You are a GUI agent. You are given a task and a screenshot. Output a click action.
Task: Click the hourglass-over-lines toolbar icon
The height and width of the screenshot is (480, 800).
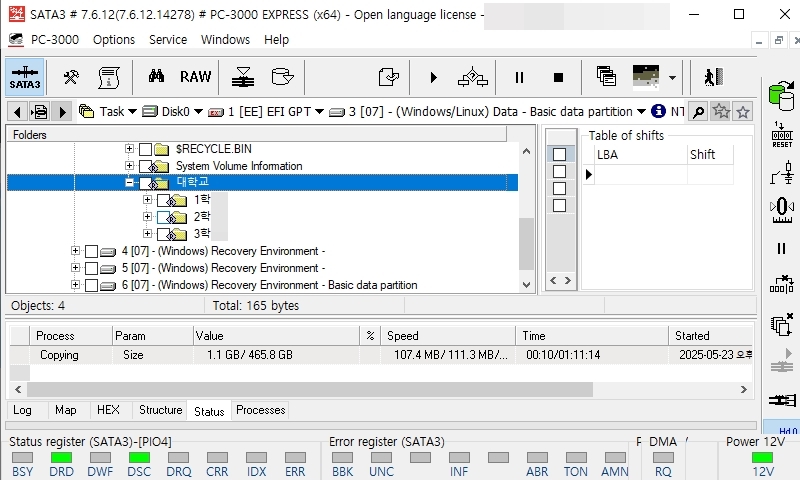[243, 77]
